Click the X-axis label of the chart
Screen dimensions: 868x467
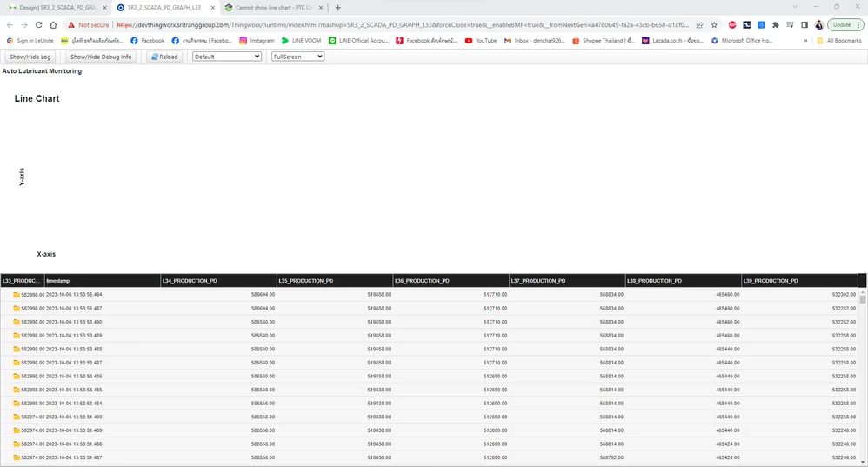coord(46,254)
